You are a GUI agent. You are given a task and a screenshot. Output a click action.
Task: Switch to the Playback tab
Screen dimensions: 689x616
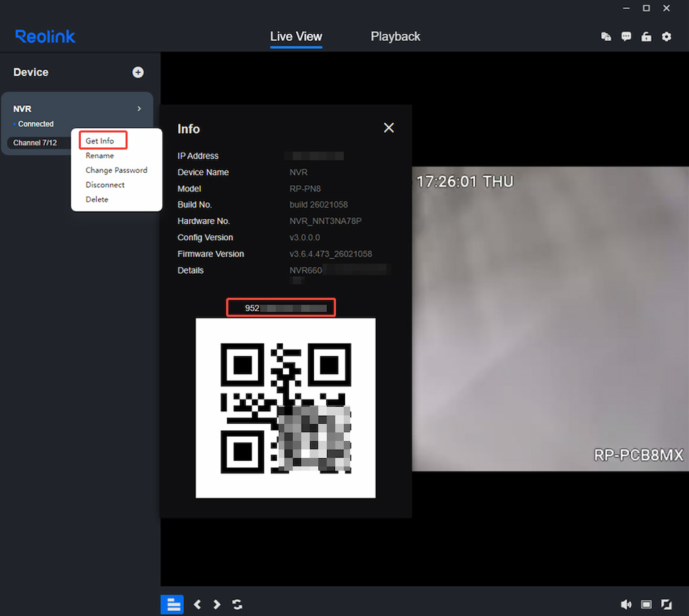pyautogui.click(x=395, y=36)
